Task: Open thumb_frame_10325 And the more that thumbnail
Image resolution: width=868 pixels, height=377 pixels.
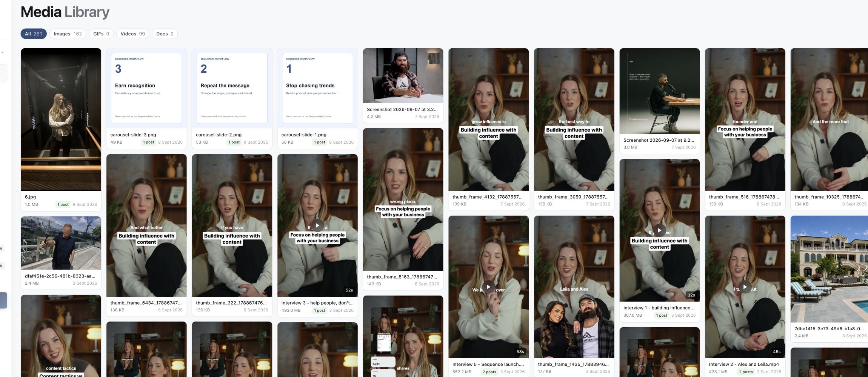Action: (x=830, y=119)
